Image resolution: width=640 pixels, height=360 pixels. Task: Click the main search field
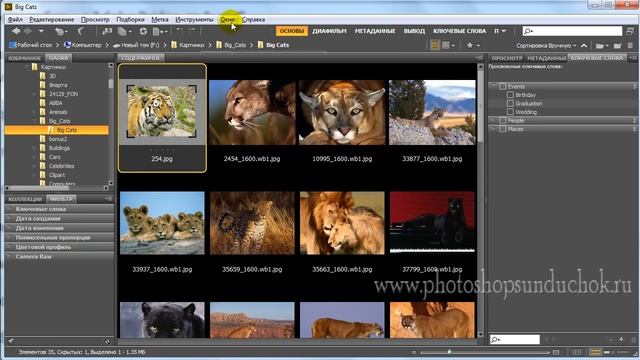pyautogui.click(x=572, y=31)
